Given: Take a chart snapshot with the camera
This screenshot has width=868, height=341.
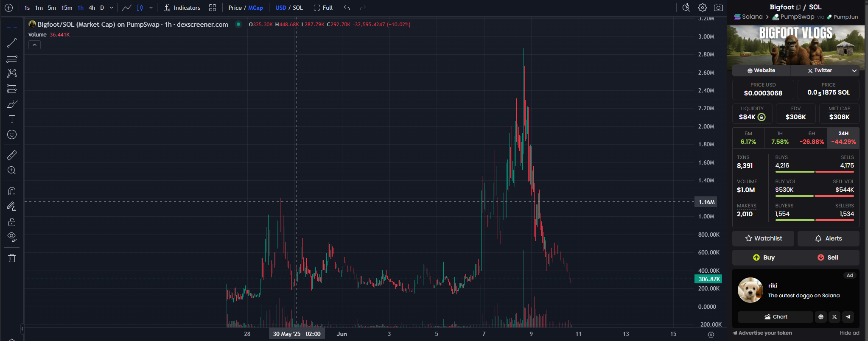Looking at the screenshot, I should [x=718, y=8].
